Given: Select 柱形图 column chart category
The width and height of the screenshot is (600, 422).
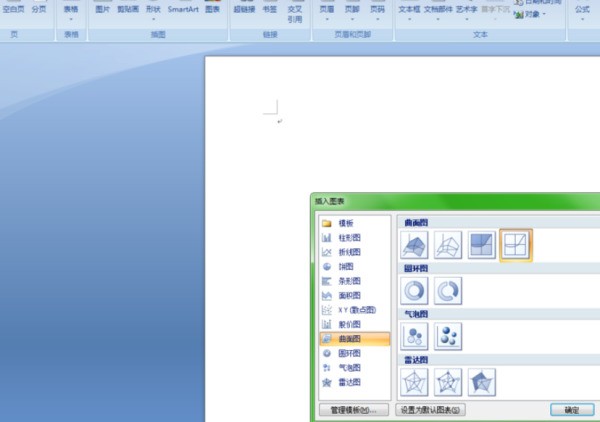Looking at the screenshot, I should coord(355,238).
